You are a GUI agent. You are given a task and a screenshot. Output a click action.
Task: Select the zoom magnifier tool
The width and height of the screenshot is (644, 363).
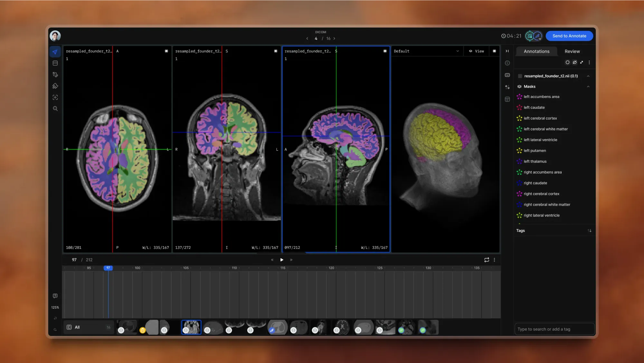point(55,109)
